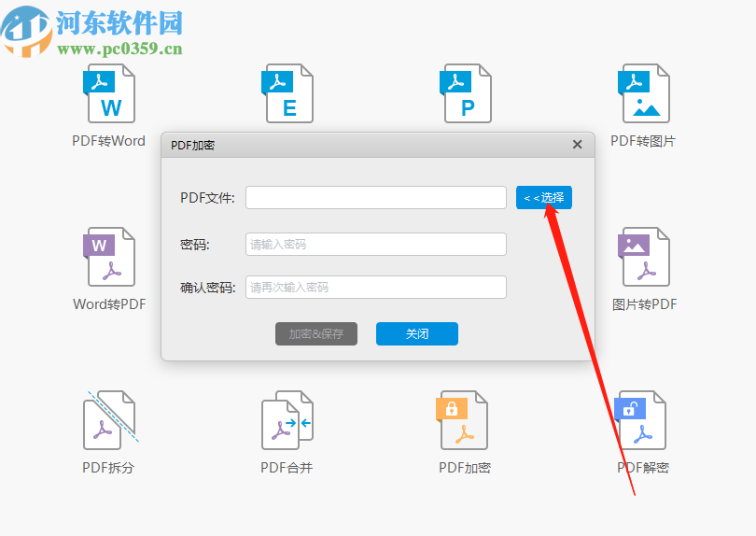Open the PDF转图片 converter icon
The image size is (756, 536).
[x=644, y=93]
